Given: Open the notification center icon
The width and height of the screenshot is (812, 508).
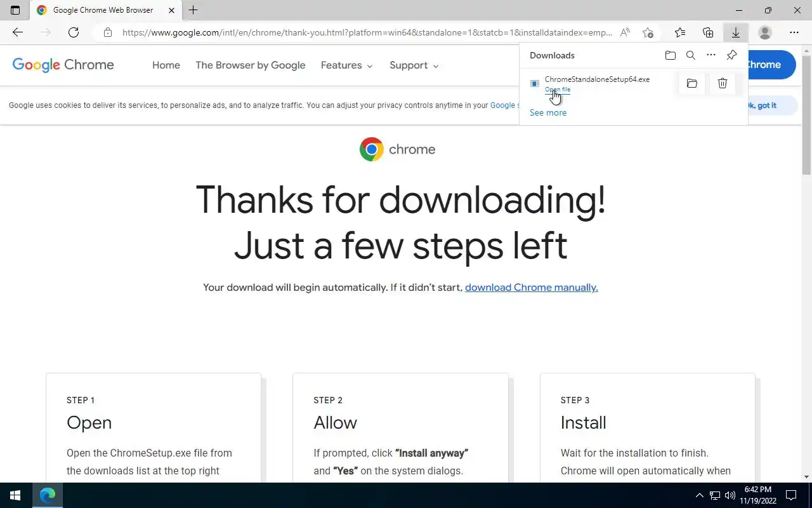Looking at the screenshot, I should [x=791, y=495].
